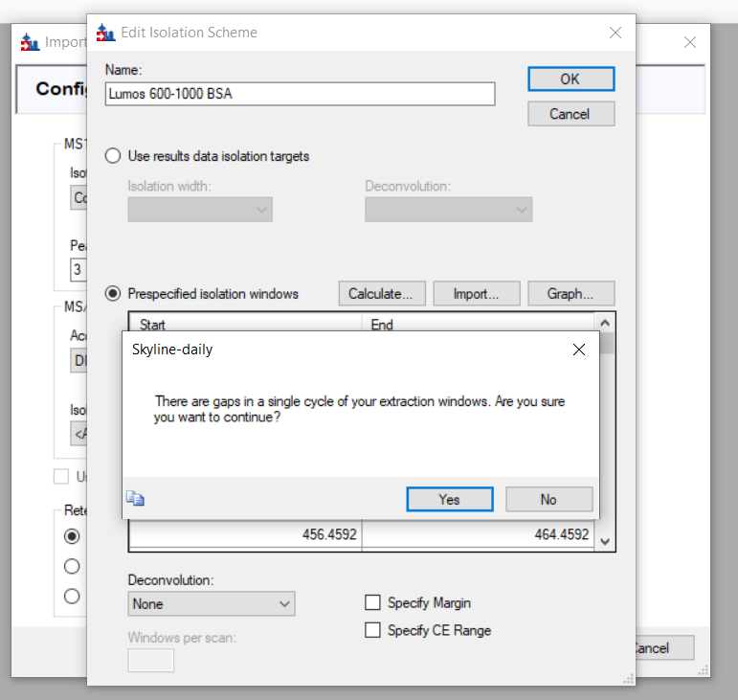738x700 pixels.
Task: Close the Edit Isolation Scheme window
Action: point(615,33)
